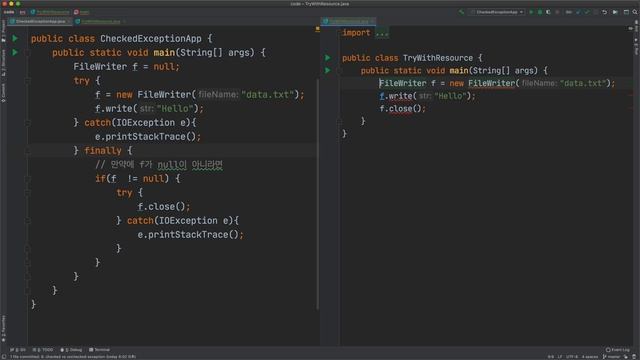Click e.printStackTrace() in first catch block
The width and height of the screenshot is (640, 360).
(148, 137)
